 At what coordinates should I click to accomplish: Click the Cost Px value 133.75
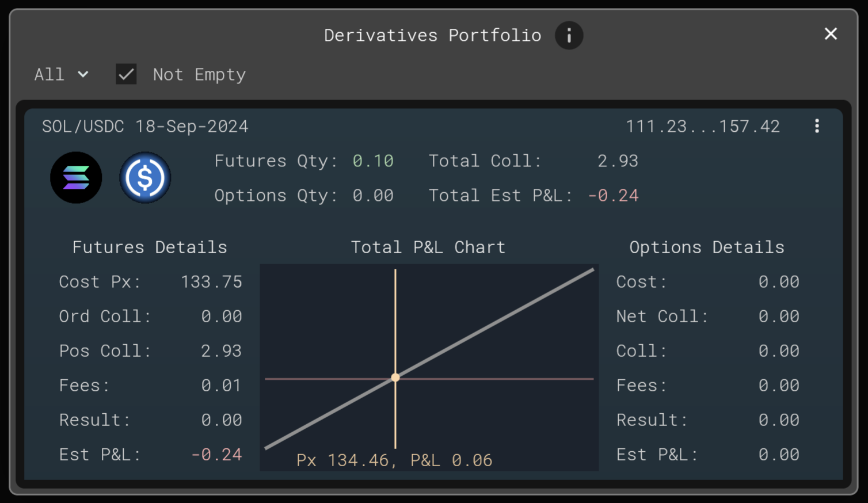tap(211, 281)
